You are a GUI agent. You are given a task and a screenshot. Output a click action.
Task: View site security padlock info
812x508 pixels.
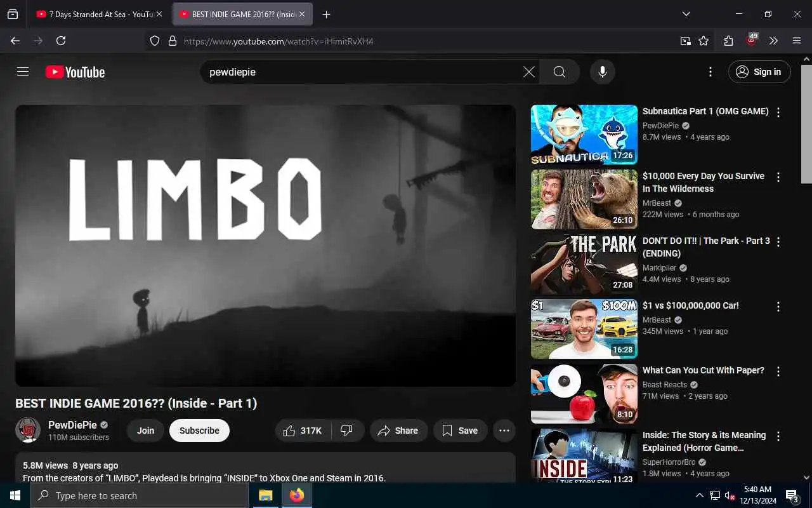pyautogui.click(x=172, y=41)
